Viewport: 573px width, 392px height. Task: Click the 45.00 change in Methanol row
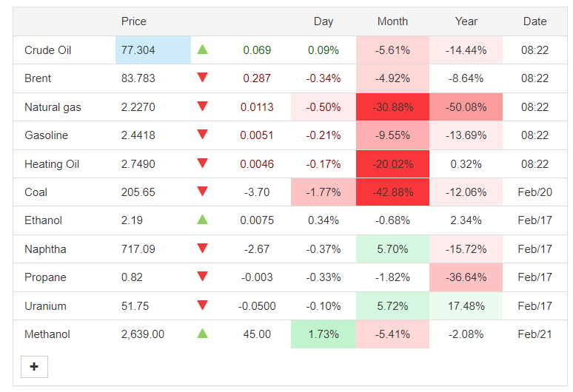[x=257, y=334]
